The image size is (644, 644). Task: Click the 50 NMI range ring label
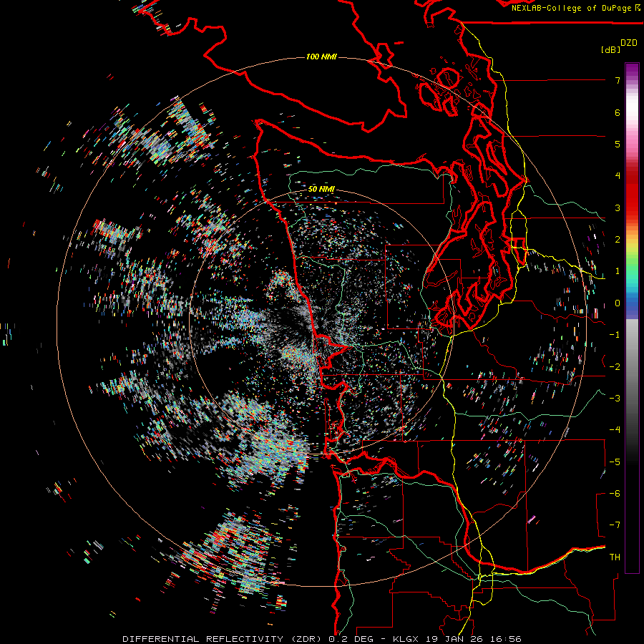click(321, 190)
